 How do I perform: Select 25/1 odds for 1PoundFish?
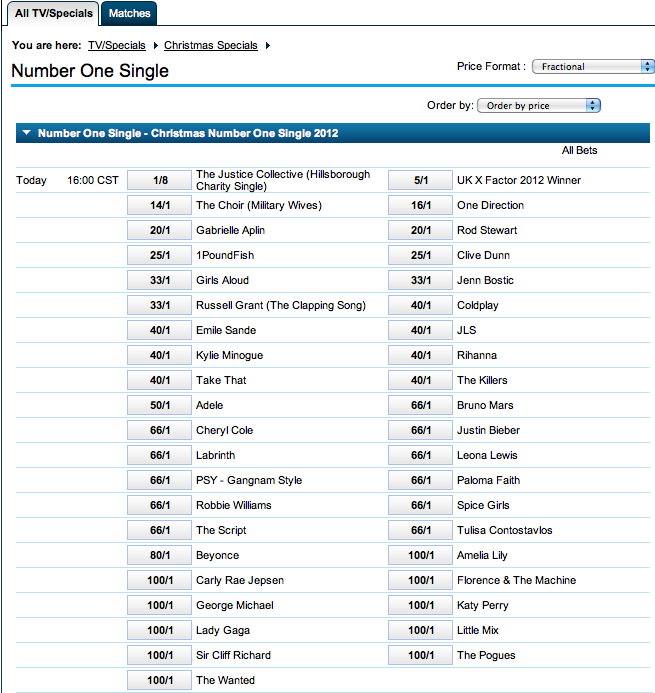160,255
